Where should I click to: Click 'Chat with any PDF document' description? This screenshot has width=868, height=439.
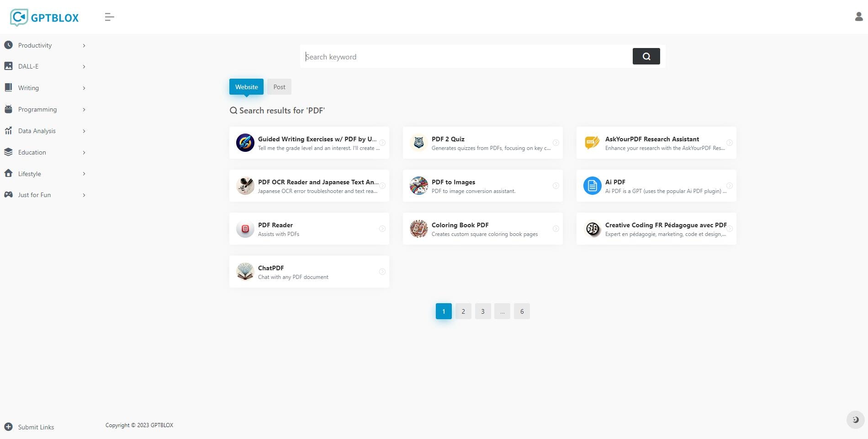pos(293,277)
